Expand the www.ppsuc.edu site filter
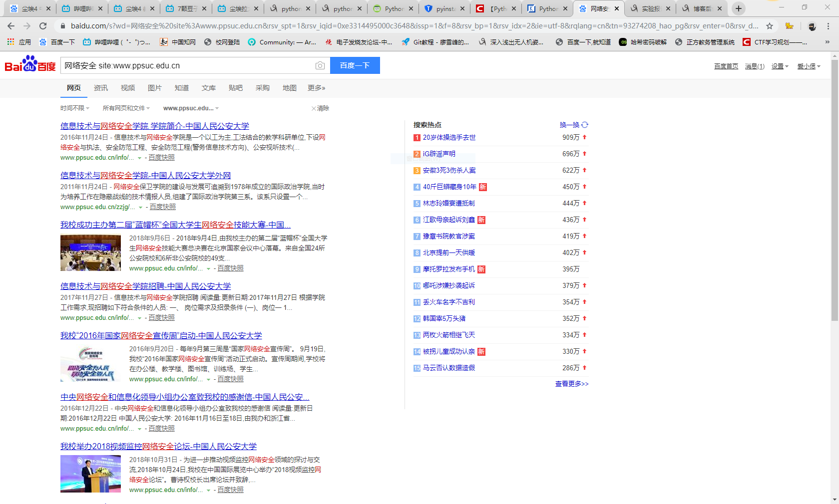The width and height of the screenshot is (839, 504). click(x=191, y=108)
